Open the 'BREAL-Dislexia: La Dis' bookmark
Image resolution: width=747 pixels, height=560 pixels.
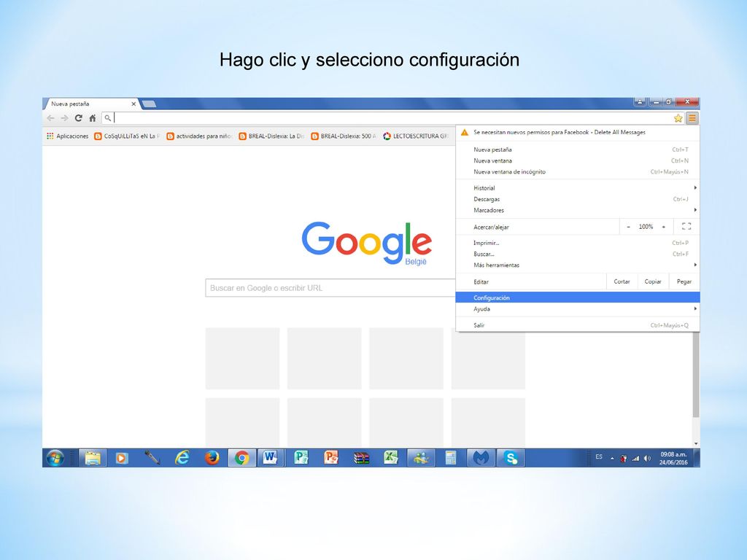click(271, 136)
